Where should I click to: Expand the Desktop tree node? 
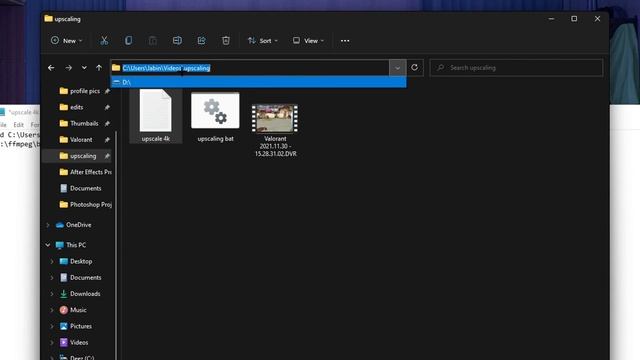(x=52, y=261)
